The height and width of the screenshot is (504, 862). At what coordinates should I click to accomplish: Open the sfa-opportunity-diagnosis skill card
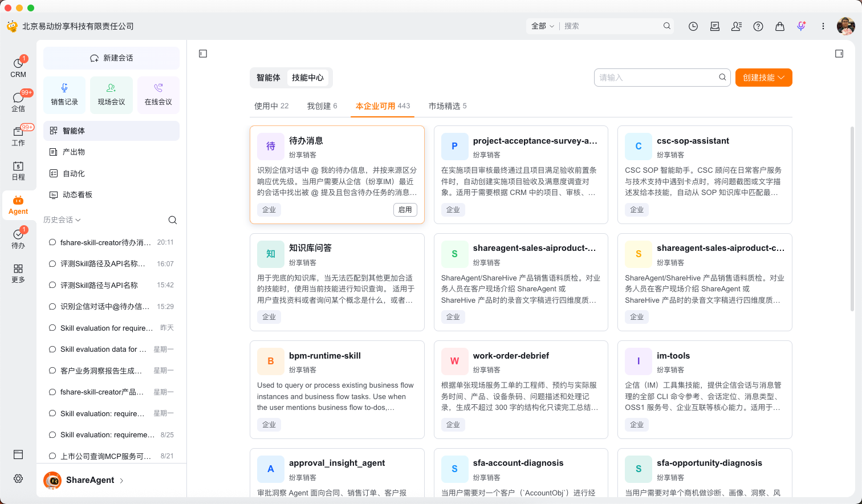[x=705, y=473]
